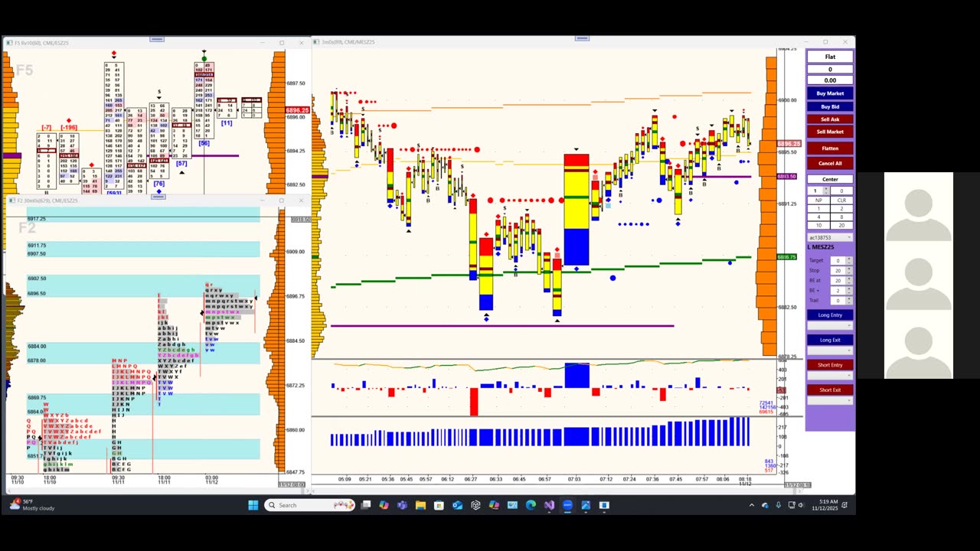Image resolution: width=980 pixels, height=551 pixels.
Task: Click the 6884.00 level label
Action: [x=37, y=346]
